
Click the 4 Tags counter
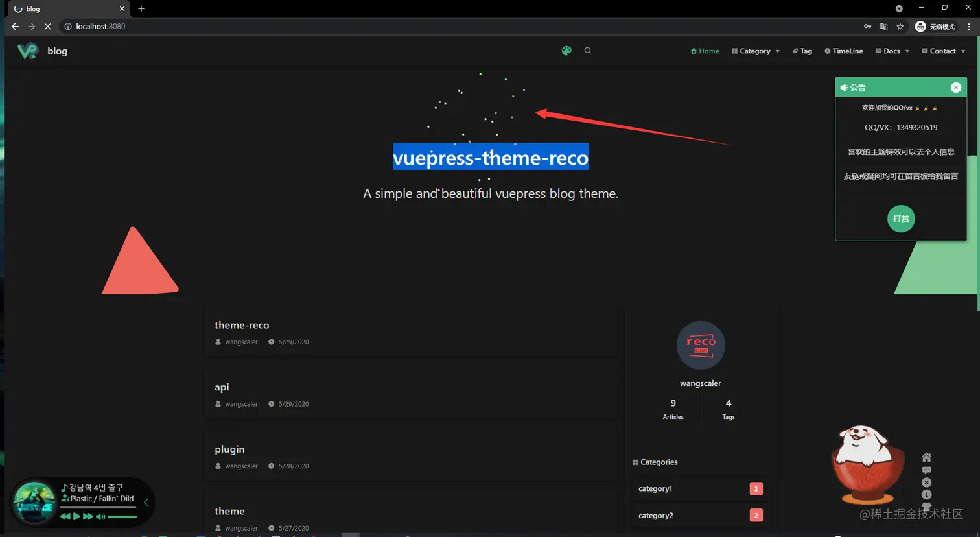point(729,409)
